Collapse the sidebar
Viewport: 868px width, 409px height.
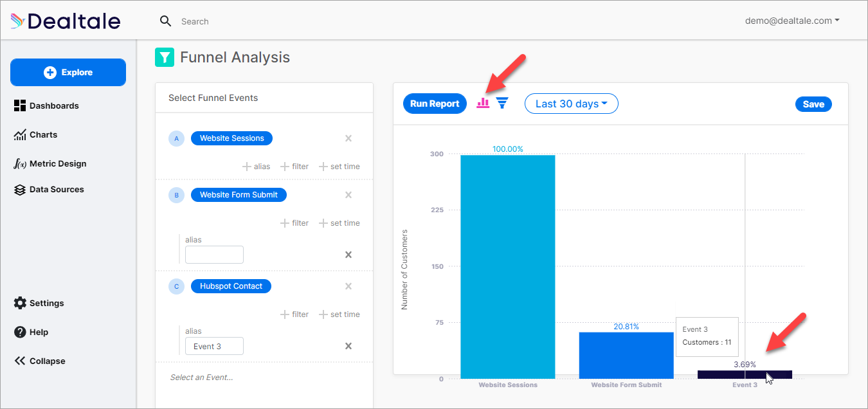(x=39, y=361)
